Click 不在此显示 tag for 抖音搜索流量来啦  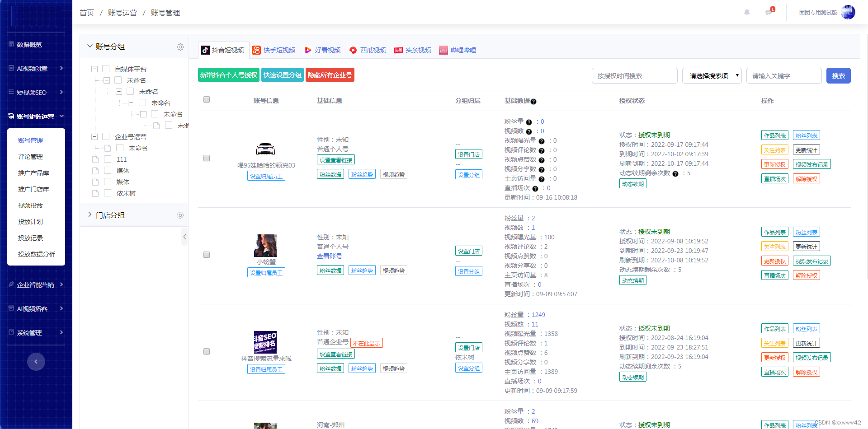pos(367,343)
